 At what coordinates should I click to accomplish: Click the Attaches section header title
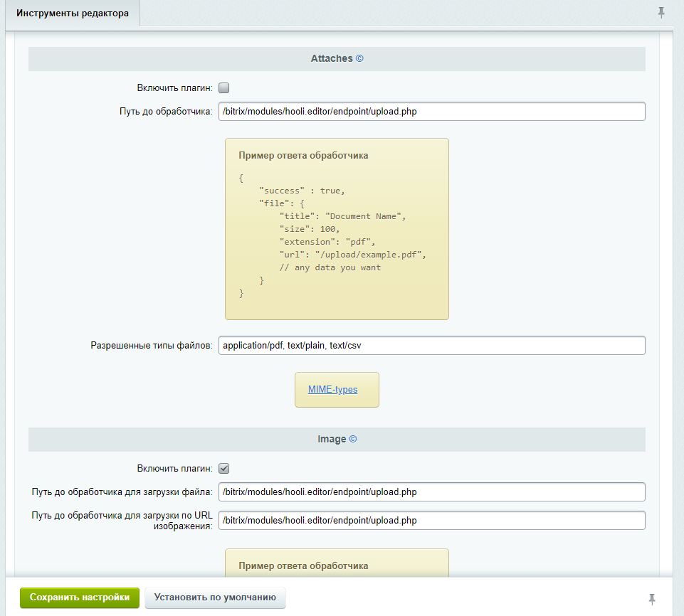point(332,59)
